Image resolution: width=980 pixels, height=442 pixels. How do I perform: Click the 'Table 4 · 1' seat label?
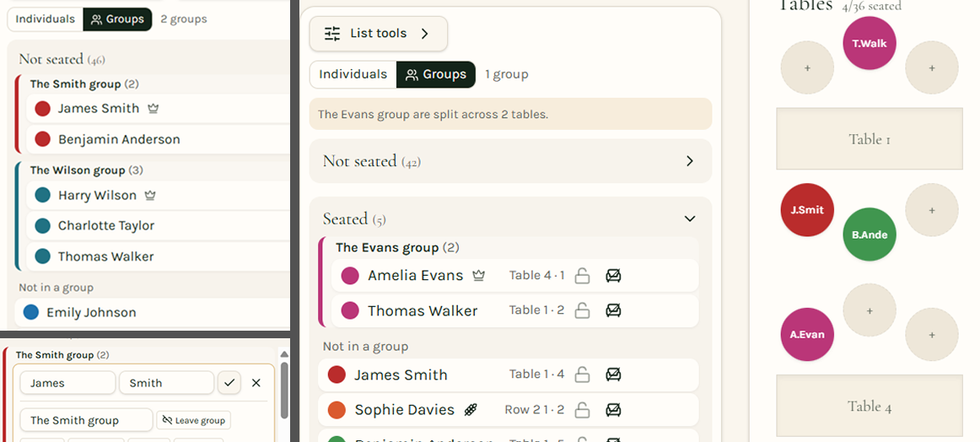click(537, 276)
